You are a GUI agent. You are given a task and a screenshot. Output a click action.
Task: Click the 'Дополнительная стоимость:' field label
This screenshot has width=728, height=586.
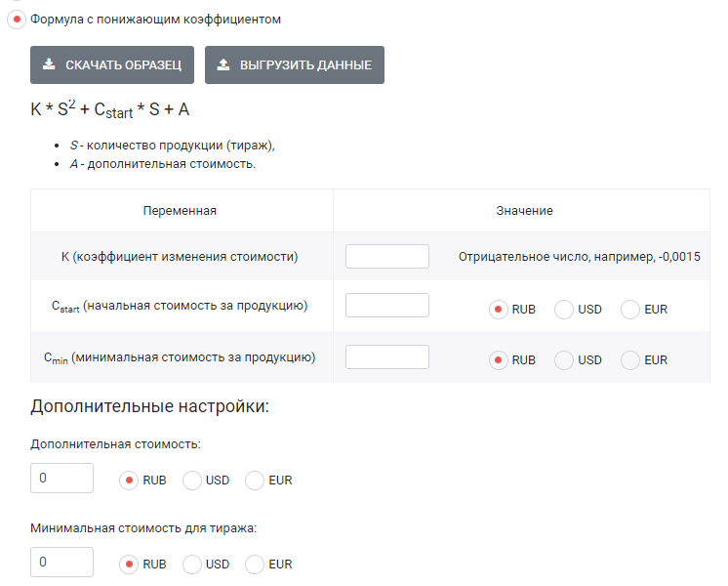point(115,444)
